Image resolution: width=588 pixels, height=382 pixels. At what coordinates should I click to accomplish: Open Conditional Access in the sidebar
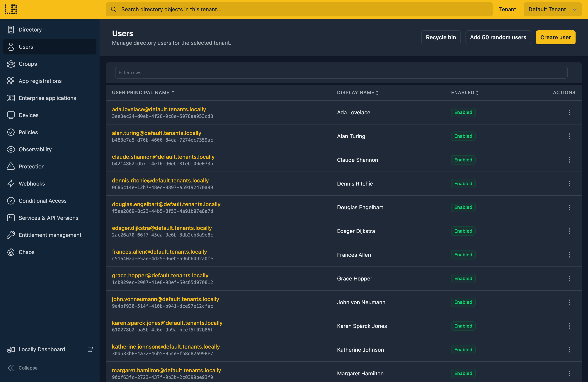(x=50, y=201)
